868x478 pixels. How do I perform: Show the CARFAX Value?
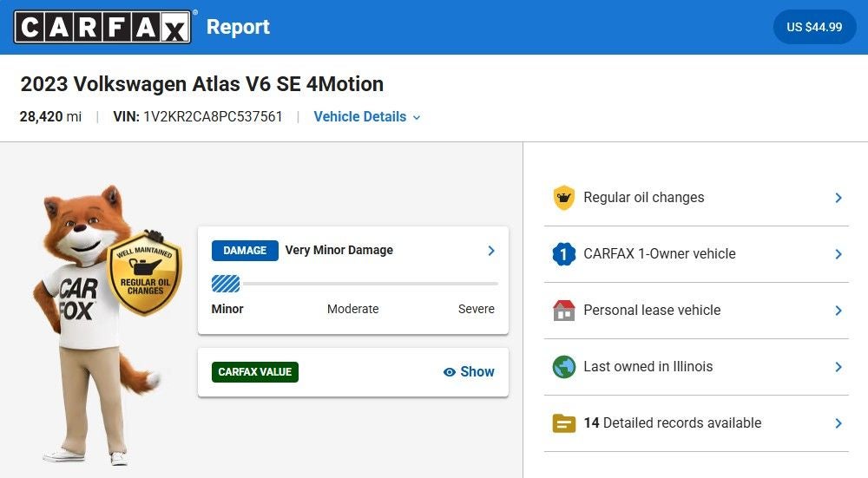coord(469,372)
